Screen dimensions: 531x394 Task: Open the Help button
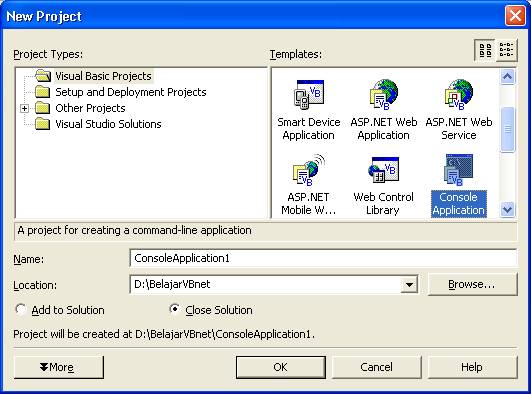click(472, 367)
